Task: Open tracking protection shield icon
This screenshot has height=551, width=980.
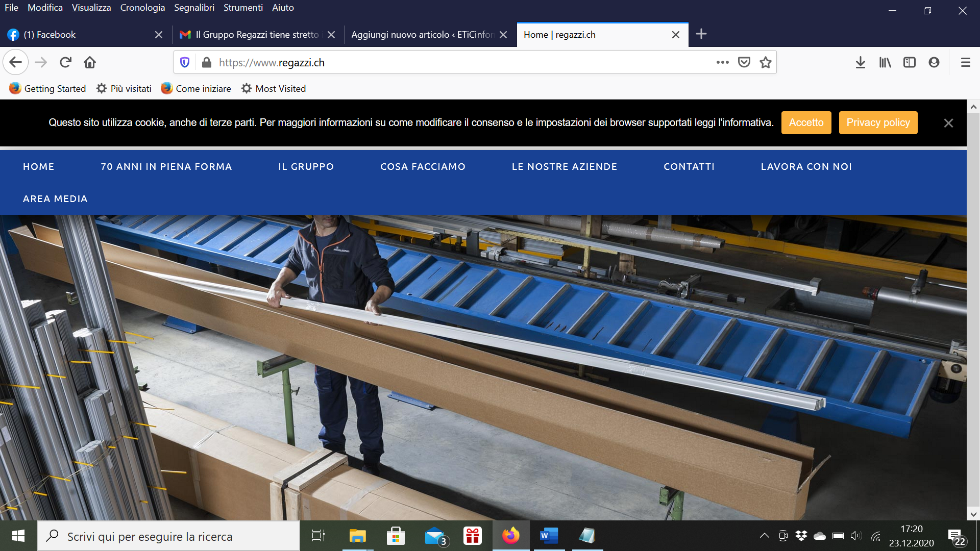Action: (x=185, y=62)
